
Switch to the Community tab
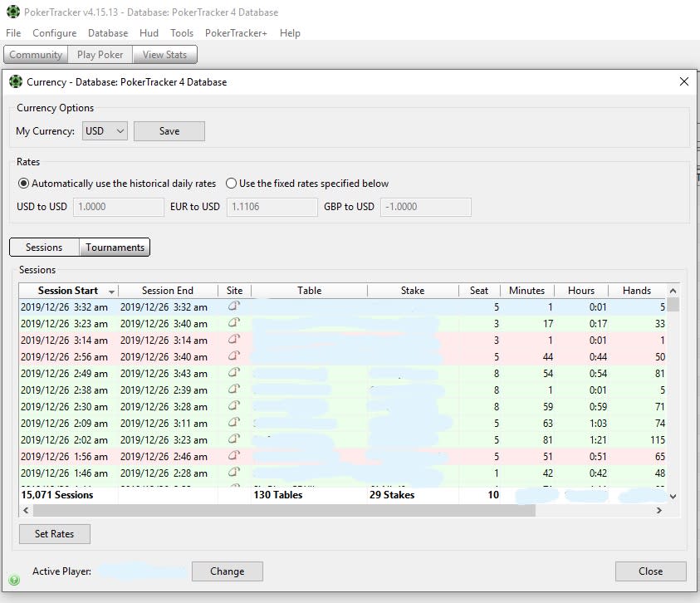tap(36, 55)
